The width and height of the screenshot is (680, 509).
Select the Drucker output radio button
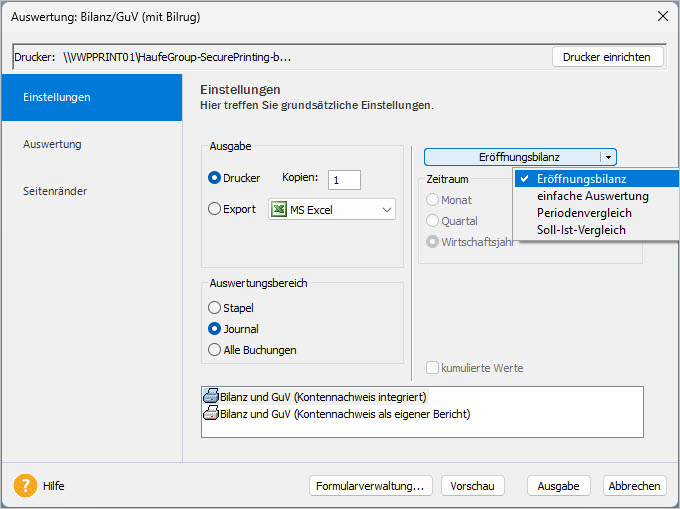(214, 178)
